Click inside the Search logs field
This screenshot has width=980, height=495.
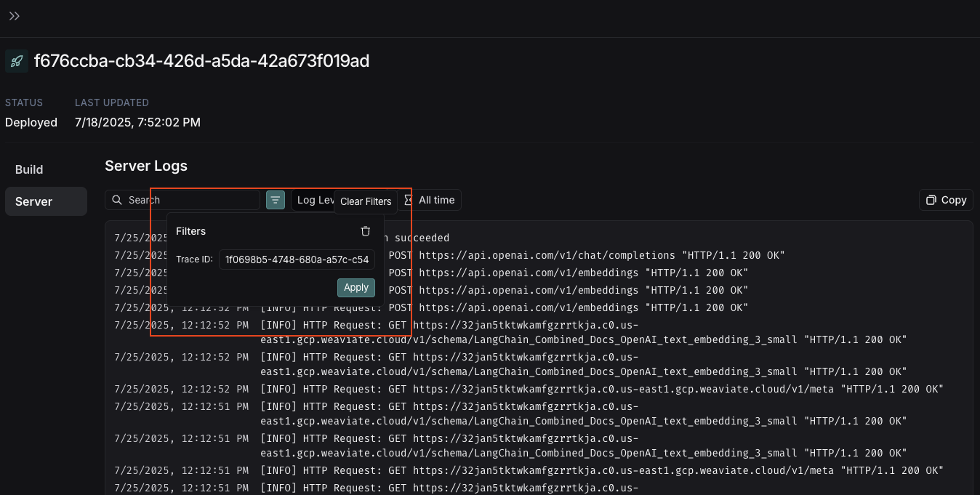189,199
